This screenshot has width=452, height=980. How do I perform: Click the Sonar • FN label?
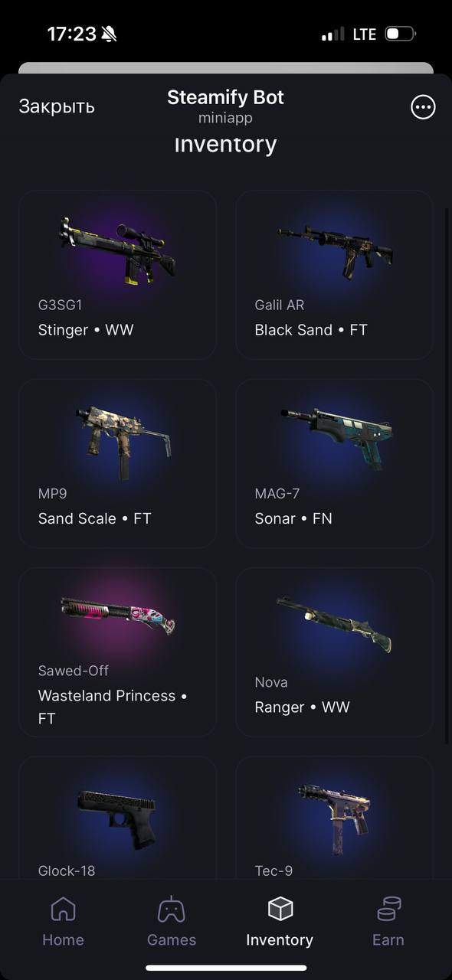click(x=293, y=518)
